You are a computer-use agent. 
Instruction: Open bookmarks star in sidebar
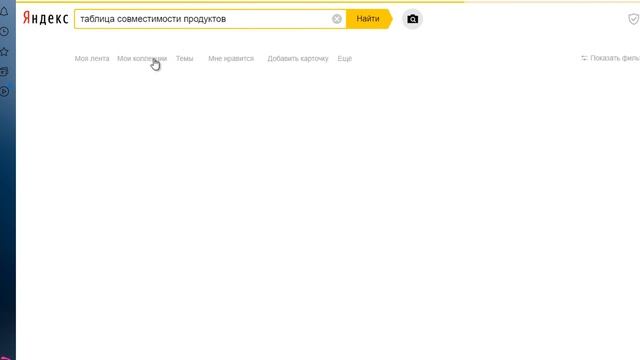click(x=4, y=52)
